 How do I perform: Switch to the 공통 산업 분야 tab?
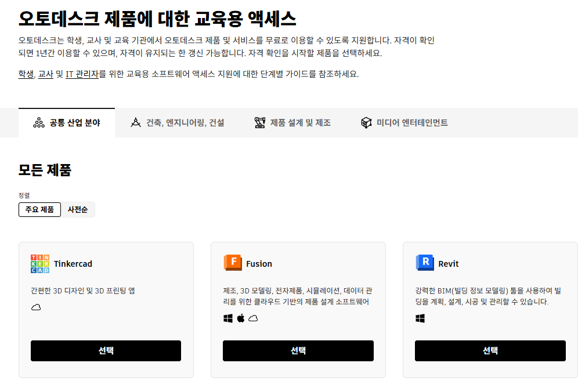pyautogui.click(x=67, y=123)
